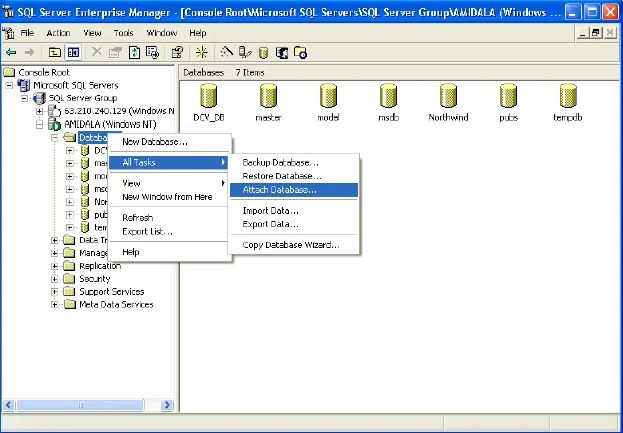This screenshot has height=433, width=623.
Task: Click the tree pane scroll left arrow
Action: tap(9, 405)
